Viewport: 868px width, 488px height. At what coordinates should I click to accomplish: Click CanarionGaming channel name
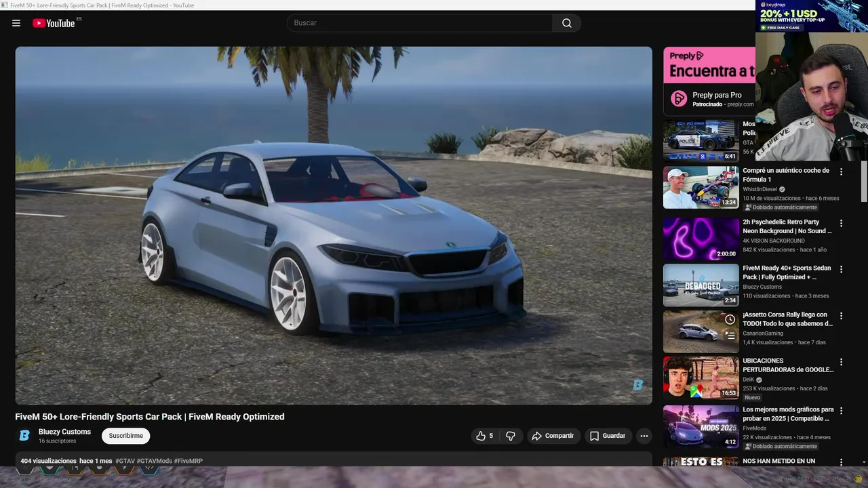(763, 333)
